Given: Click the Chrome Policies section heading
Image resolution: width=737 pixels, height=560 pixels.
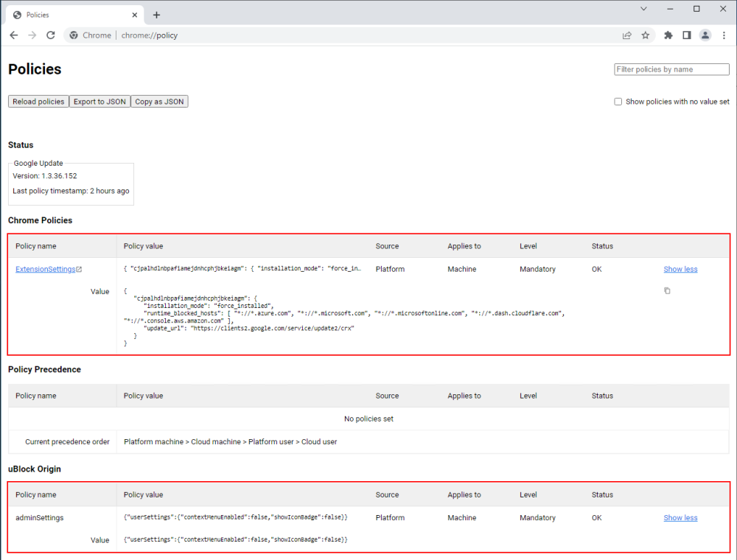Looking at the screenshot, I should [40, 220].
